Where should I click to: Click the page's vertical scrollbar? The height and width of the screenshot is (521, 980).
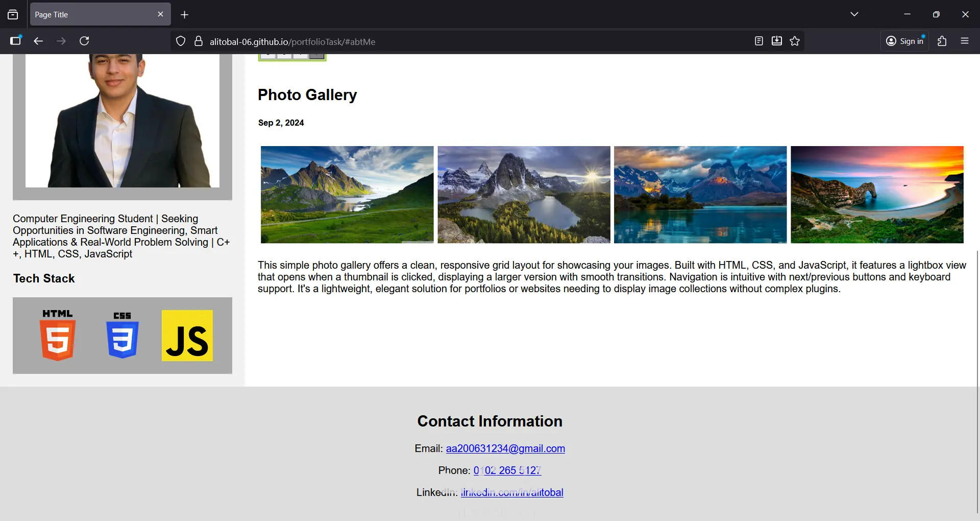[x=977, y=382]
